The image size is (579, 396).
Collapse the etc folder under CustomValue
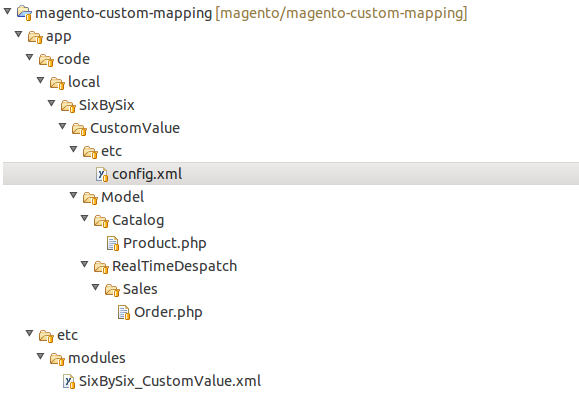point(73,149)
